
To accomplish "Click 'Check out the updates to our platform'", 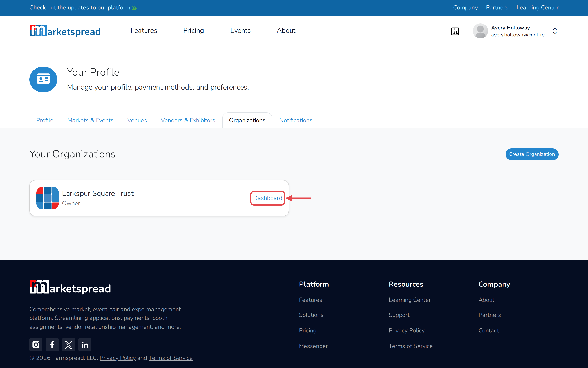I will [80, 8].
